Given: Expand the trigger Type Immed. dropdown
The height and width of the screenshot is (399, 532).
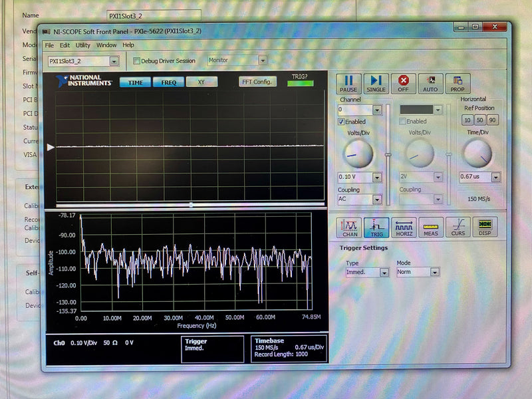Looking at the screenshot, I should tap(384, 273).
